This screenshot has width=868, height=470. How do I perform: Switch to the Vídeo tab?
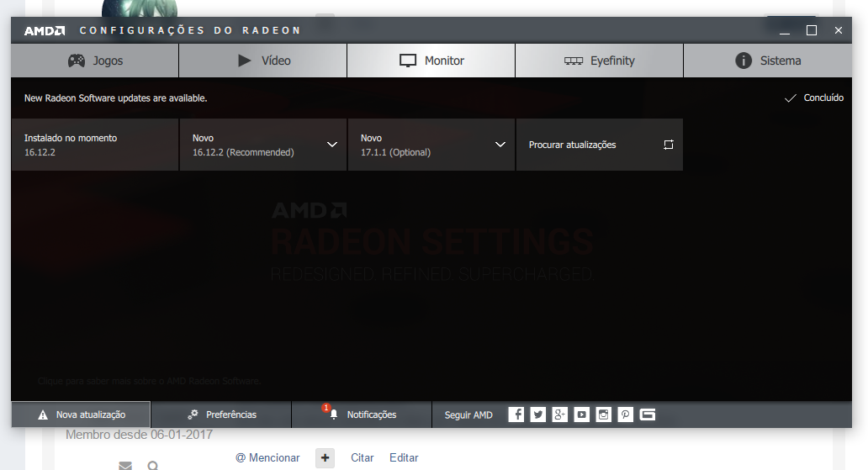263,61
